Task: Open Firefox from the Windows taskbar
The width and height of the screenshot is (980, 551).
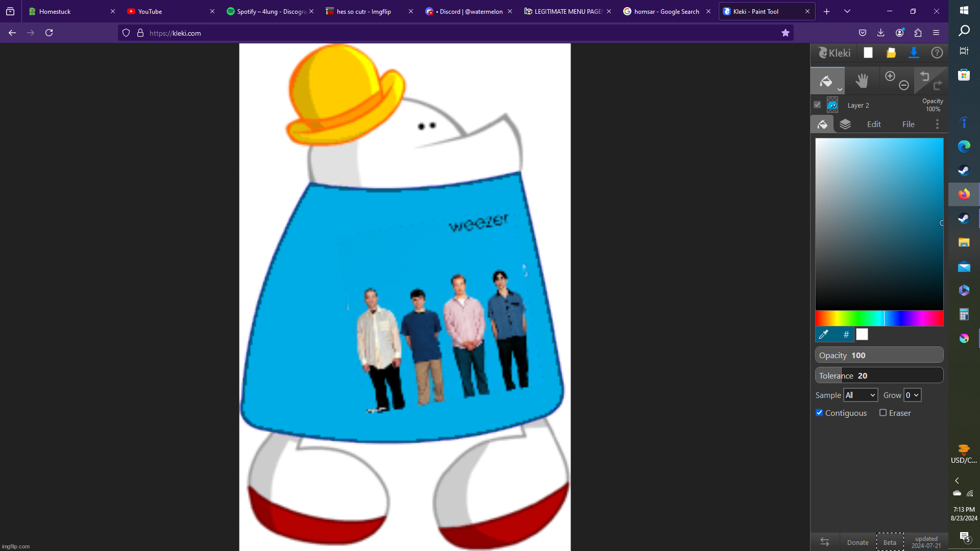Action: (x=964, y=194)
